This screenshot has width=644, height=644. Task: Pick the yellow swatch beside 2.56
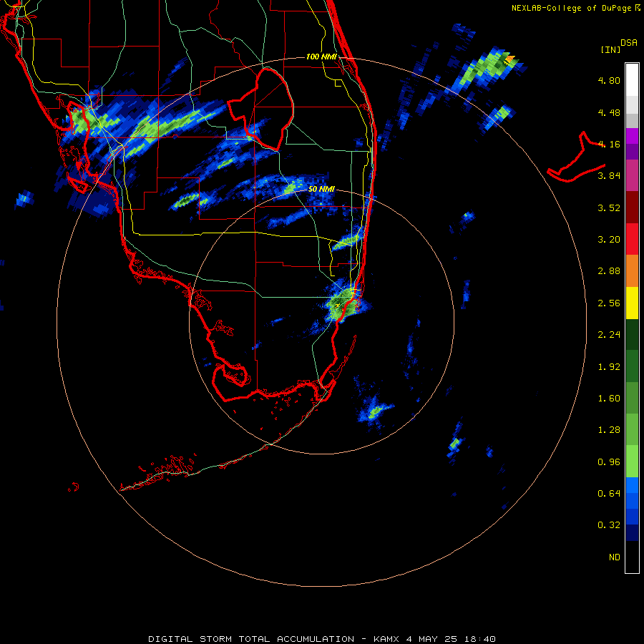[x=632, y=303]
